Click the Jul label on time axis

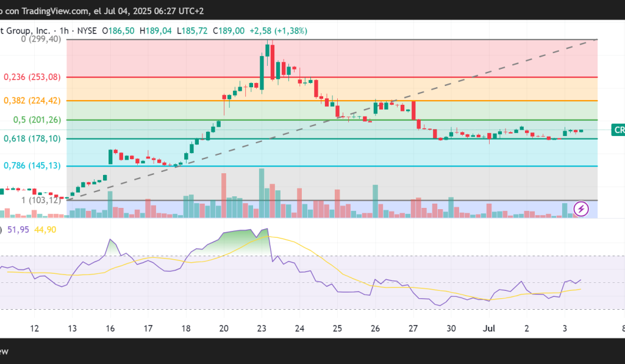click(489, 329)
